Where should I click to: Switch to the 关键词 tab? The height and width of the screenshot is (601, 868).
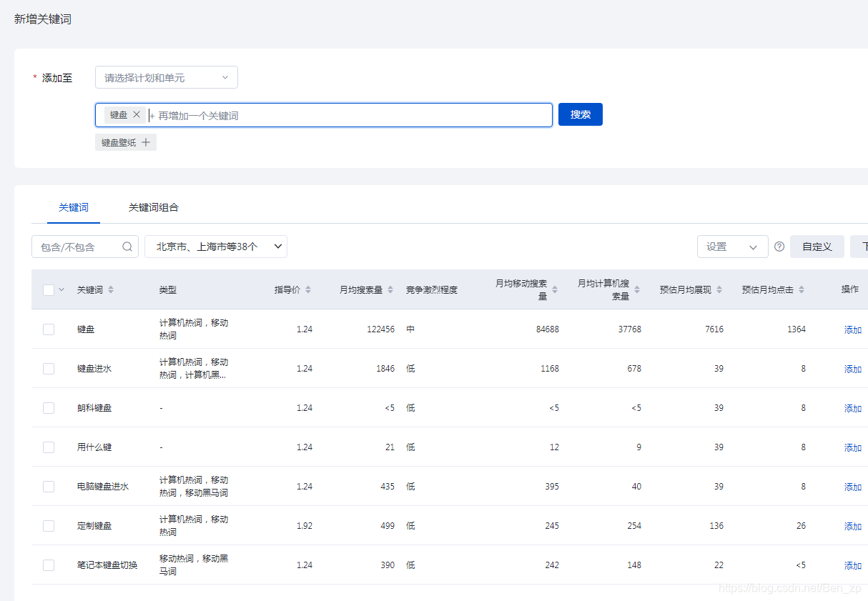(x=74, y=207)
